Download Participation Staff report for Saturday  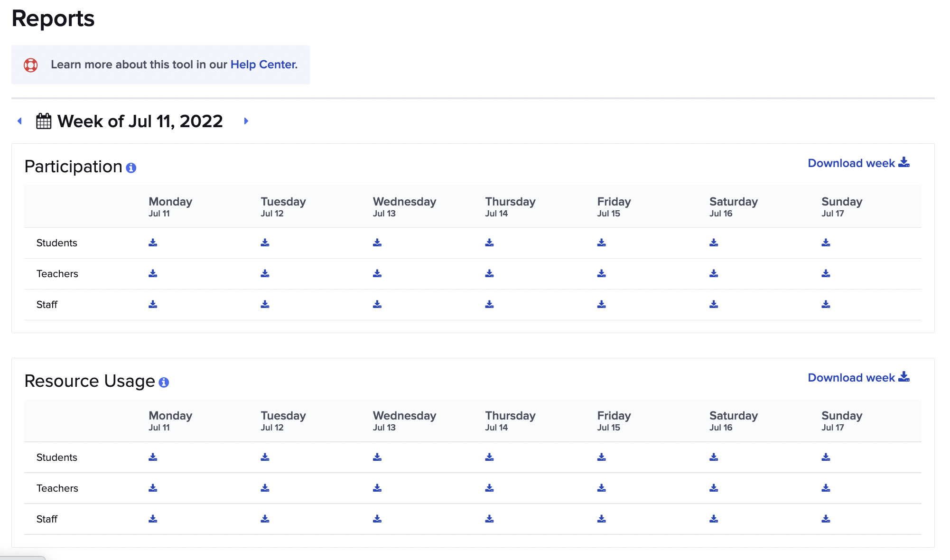714,304
